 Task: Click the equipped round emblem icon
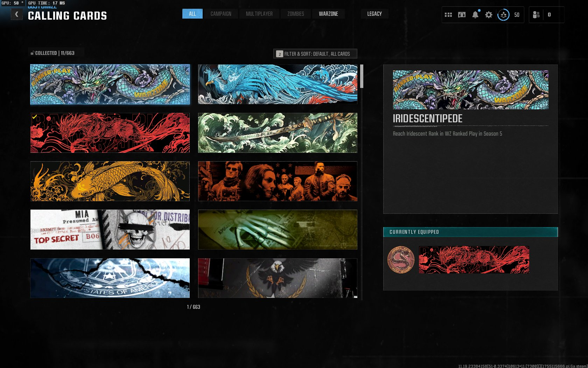pos(401,260)
